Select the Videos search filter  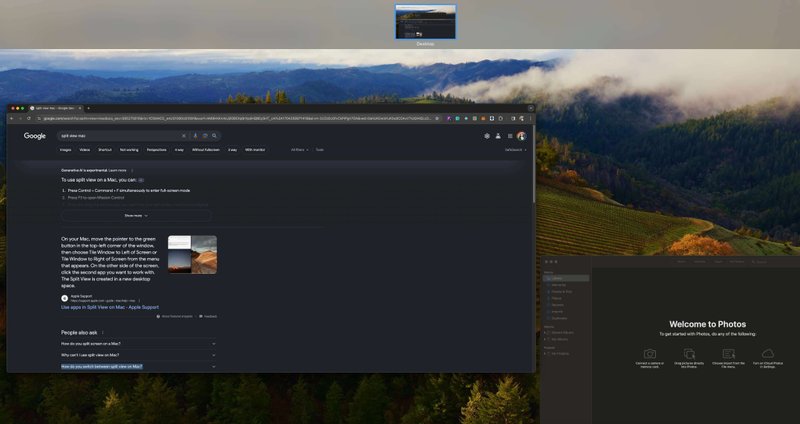pos(85,150)
